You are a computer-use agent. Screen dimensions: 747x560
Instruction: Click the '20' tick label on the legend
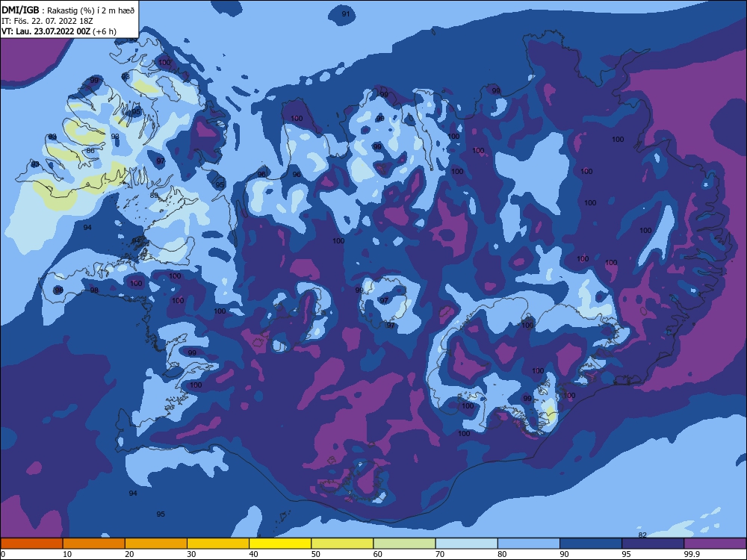click(x=129, y=554)
